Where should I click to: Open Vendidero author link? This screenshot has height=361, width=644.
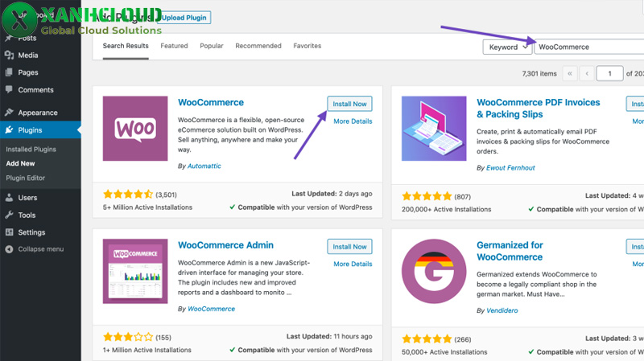tap(502, 310)
